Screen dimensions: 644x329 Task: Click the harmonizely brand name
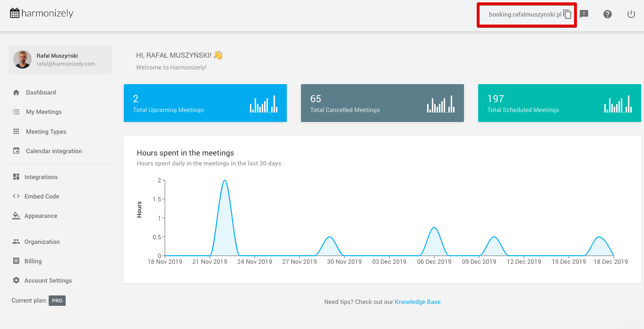[47, 13]
